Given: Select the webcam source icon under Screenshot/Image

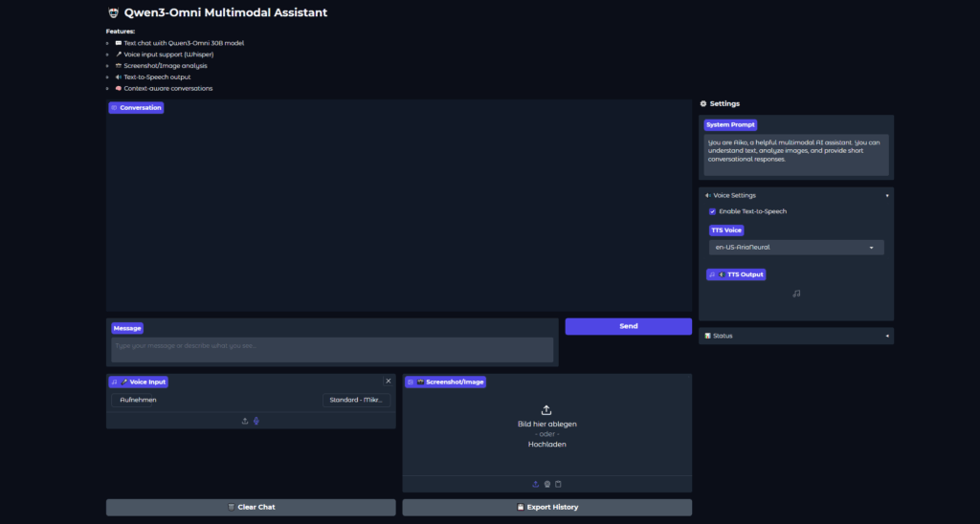Looking at the screenshot, I should coord(547,484).
